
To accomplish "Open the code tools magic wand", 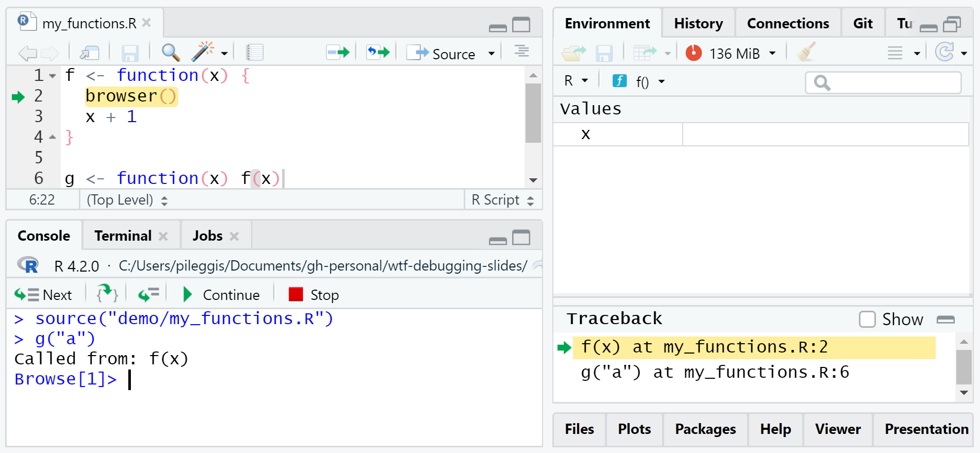I will (202, 52).
